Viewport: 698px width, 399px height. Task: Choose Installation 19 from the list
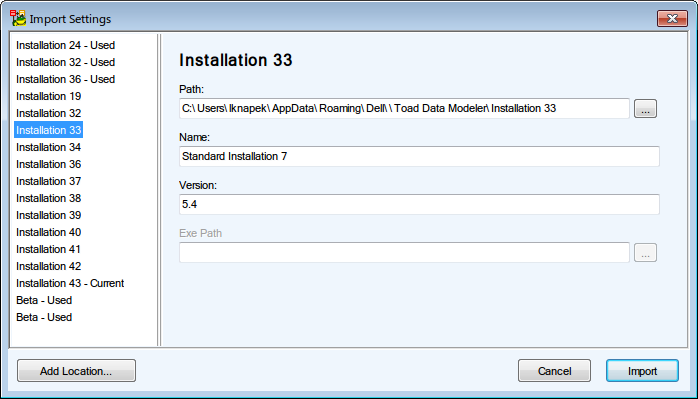[49, 96]
